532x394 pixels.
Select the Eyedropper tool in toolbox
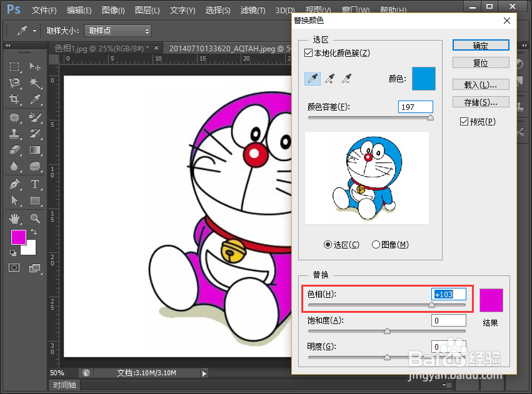click(34, 99)
